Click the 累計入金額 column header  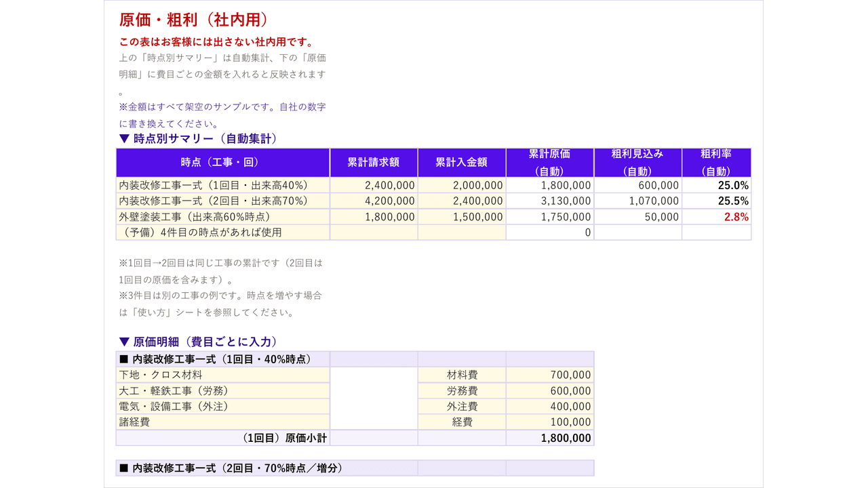click(462, 163)
